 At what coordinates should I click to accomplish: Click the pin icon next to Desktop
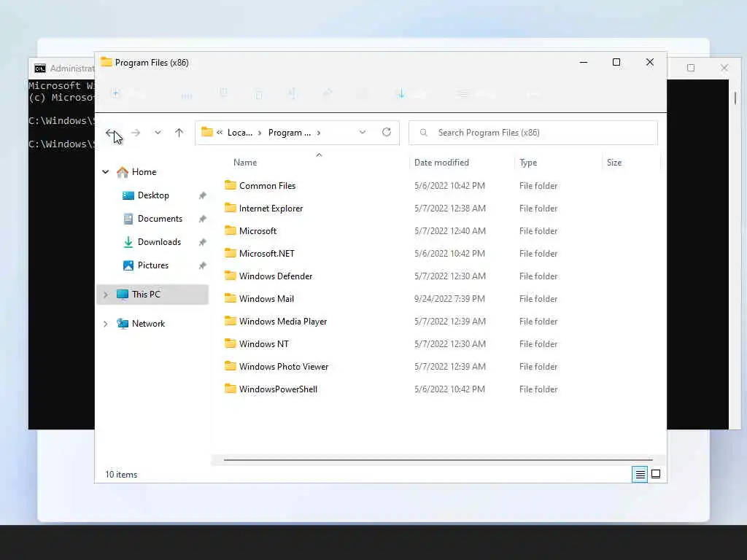pos(203,195)
